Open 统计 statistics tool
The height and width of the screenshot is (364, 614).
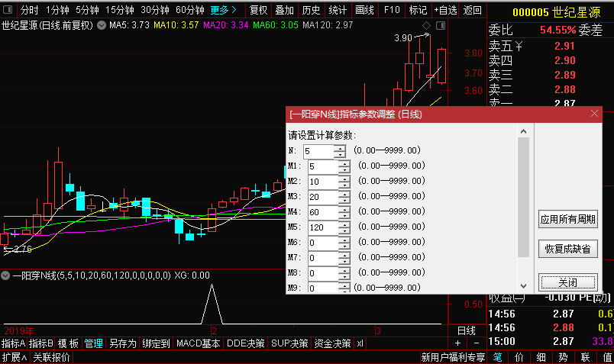pyautogui.click(x=338, y=10)
